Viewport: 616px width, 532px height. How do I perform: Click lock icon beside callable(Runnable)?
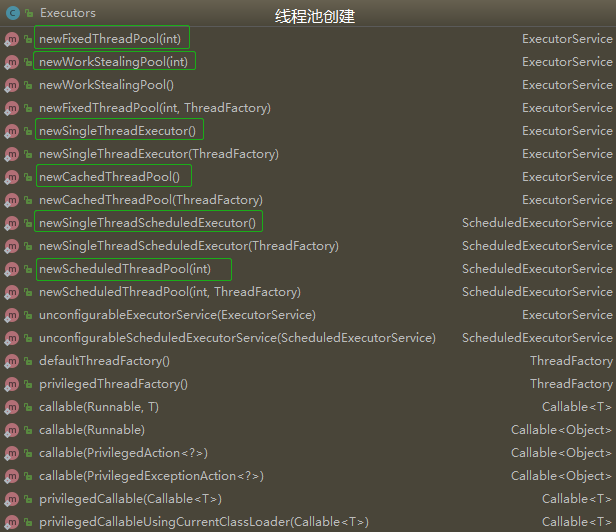click(28, 430)
